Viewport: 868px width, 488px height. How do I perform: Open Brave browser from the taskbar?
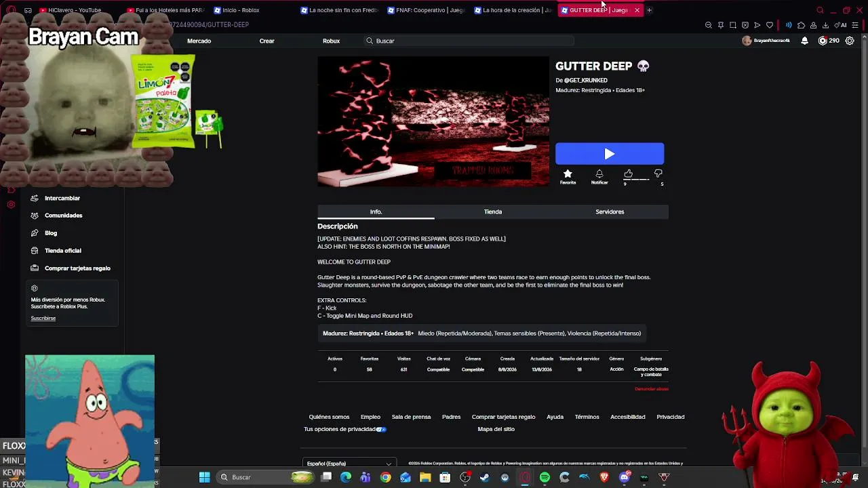click(x=604, y=477)
